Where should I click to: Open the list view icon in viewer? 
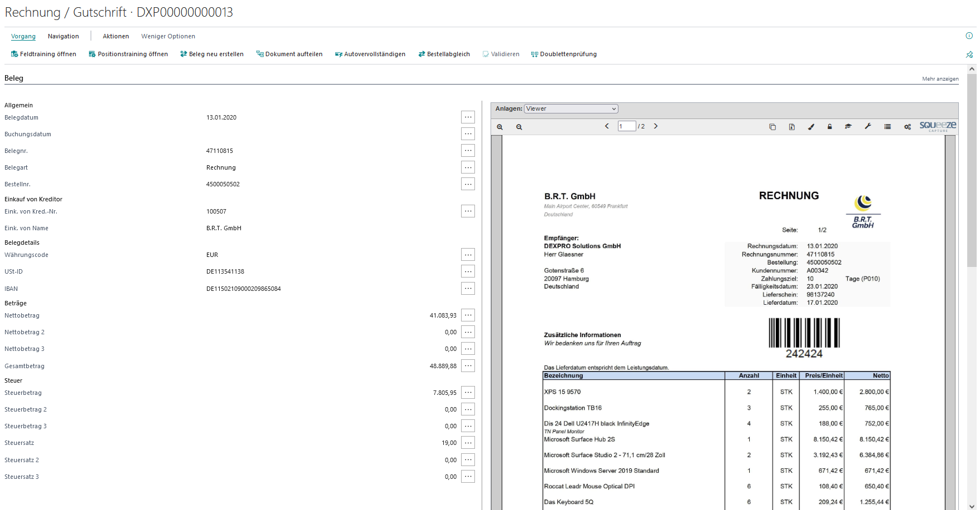tap(887, 127)
